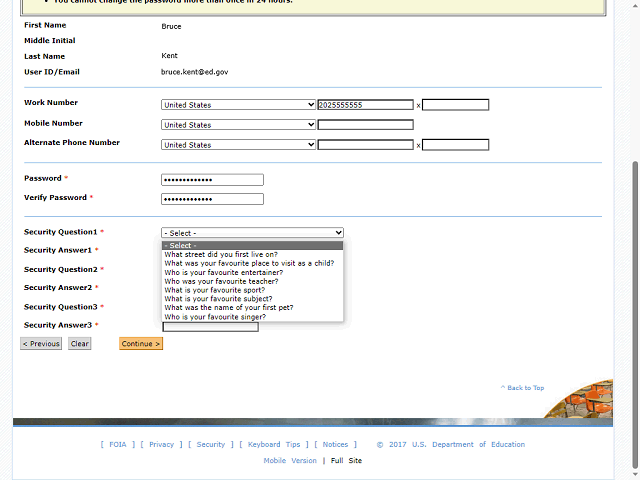The height and width of the screenshot is (480, 640).
Task: Click the 'Security Question3' label
Action: tap(61, 307)
